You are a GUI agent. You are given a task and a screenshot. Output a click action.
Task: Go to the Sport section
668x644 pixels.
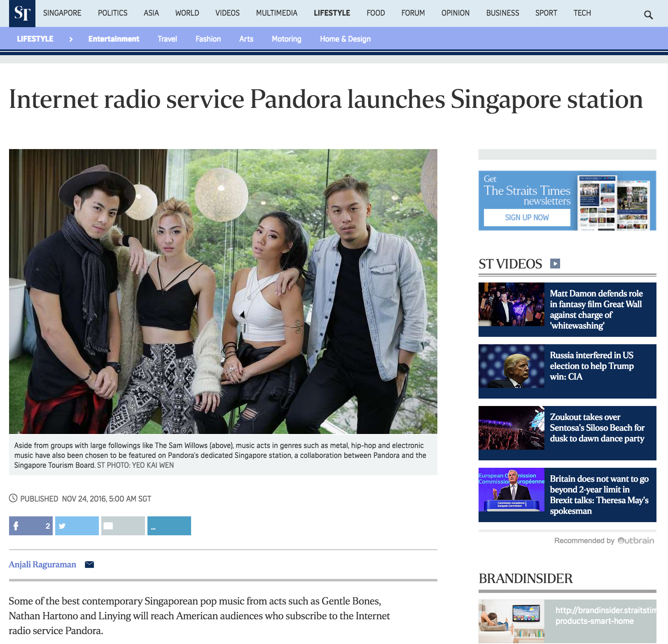click(x=546, y=13)
